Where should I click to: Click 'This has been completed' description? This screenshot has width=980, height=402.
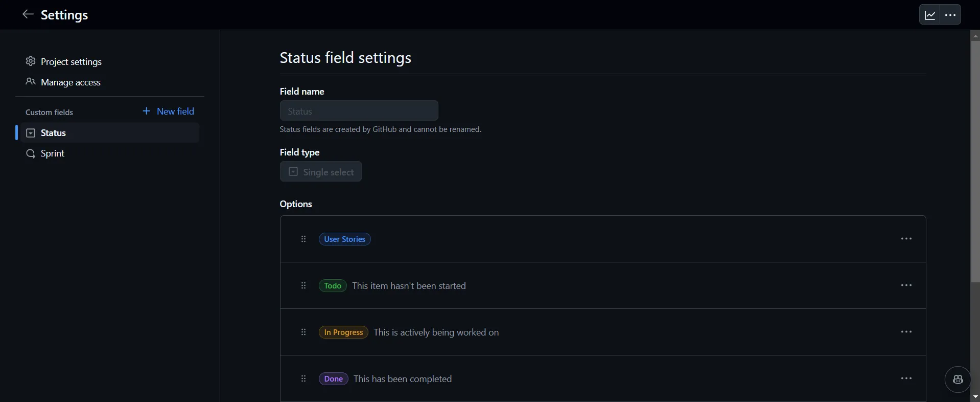pos(403,378)
